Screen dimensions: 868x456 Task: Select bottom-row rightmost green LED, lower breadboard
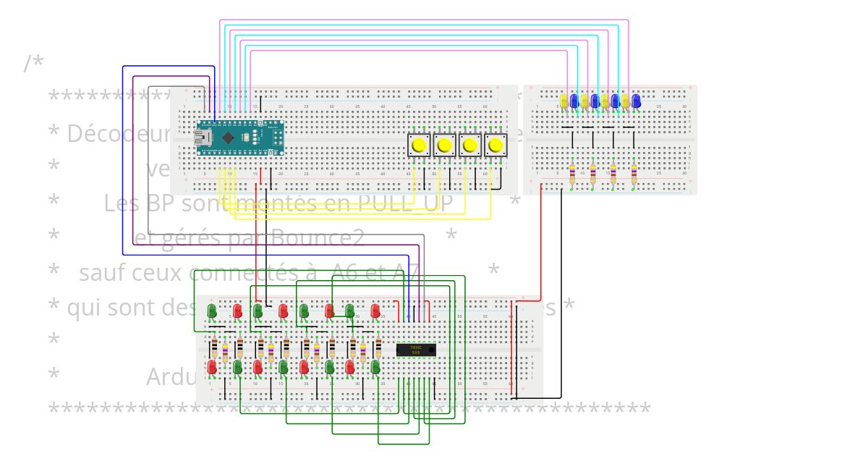coord(375,368)
